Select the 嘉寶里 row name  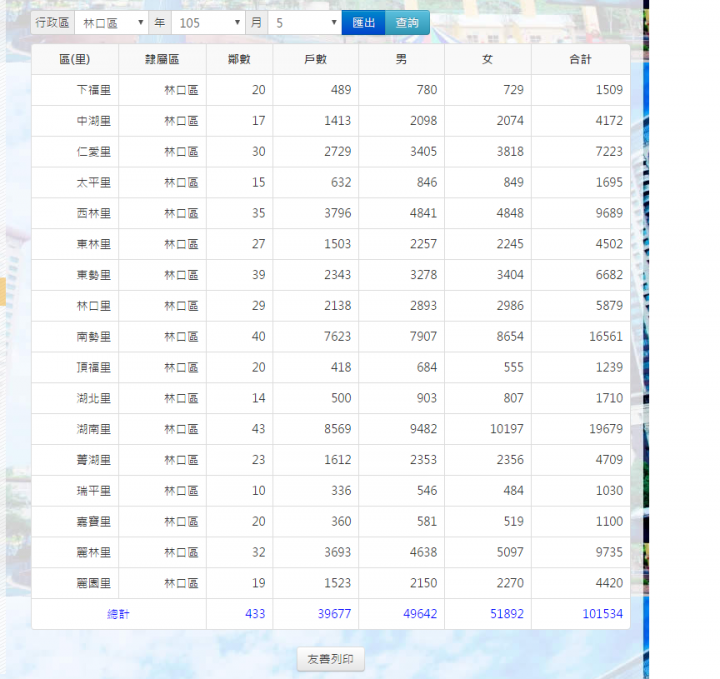[94, 522]
